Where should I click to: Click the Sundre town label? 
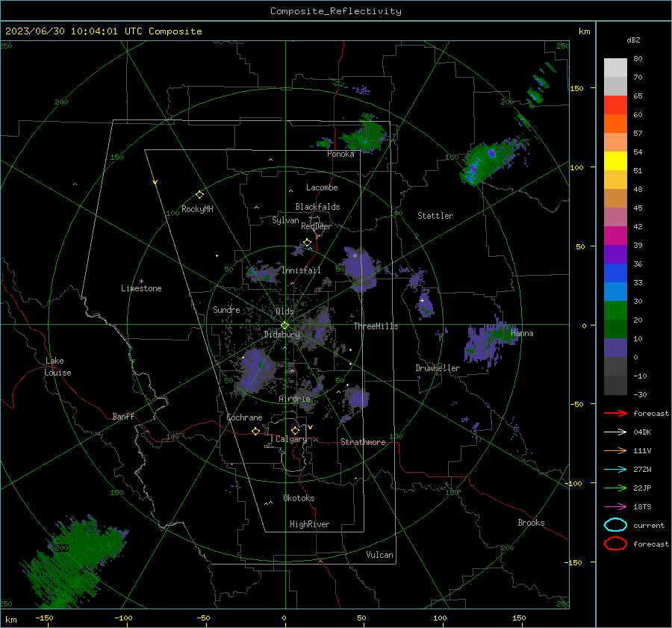click(x=226, y=309)
